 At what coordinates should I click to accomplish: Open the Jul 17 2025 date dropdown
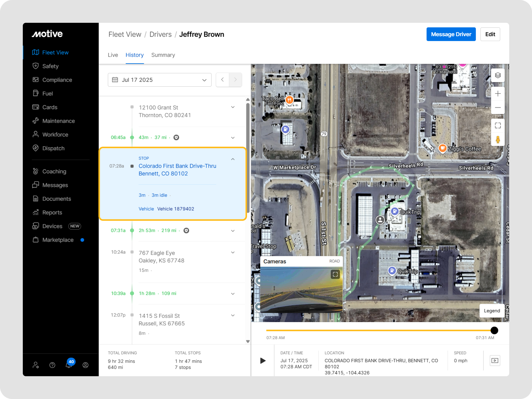coord(159,80)
